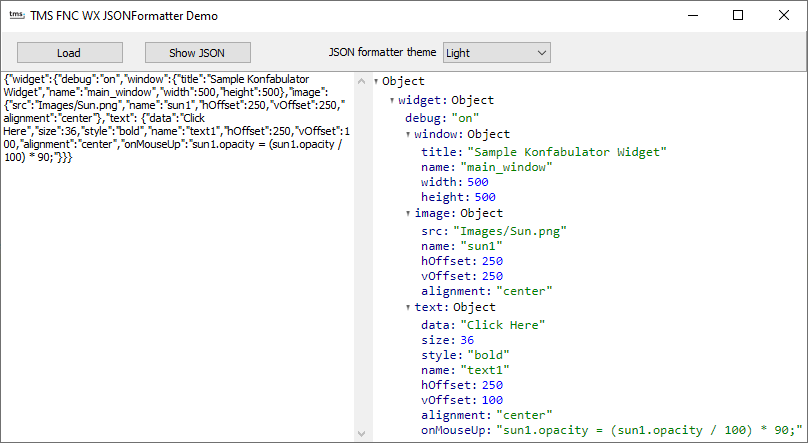Viewport: 808px width, 443px height.
Task: Collapse the text Object node
Action: coord(408,308)
